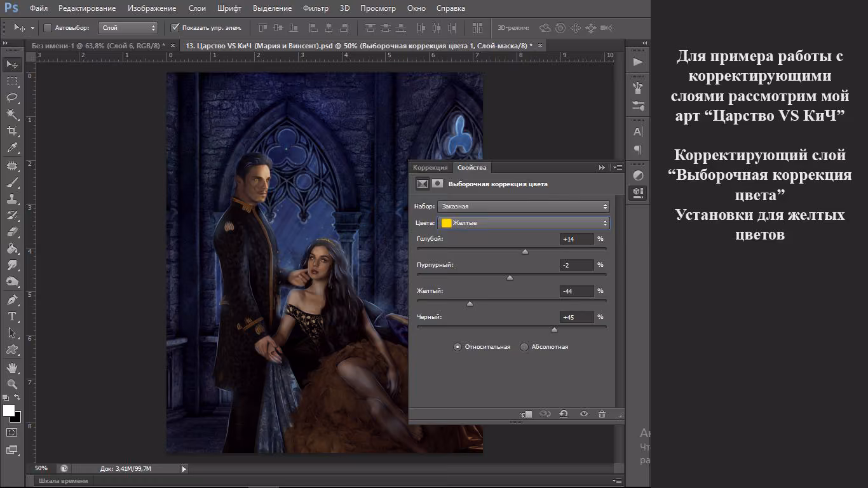The image size is (868, 488).
Task: Click the zoom level field 50%
Action: tap(42, 469)
